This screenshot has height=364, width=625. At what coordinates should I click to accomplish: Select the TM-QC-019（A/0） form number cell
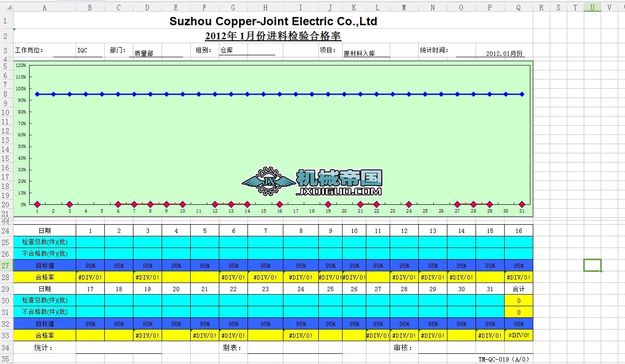point(505,360)
